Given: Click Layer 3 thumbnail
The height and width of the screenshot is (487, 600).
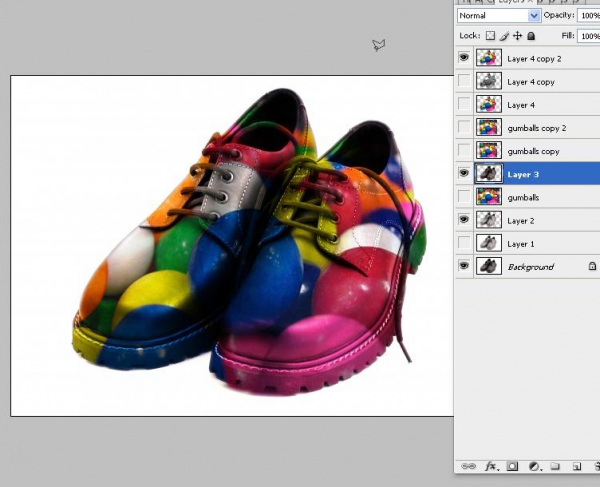Looking at the screenshot, I should tap(489, 174).
